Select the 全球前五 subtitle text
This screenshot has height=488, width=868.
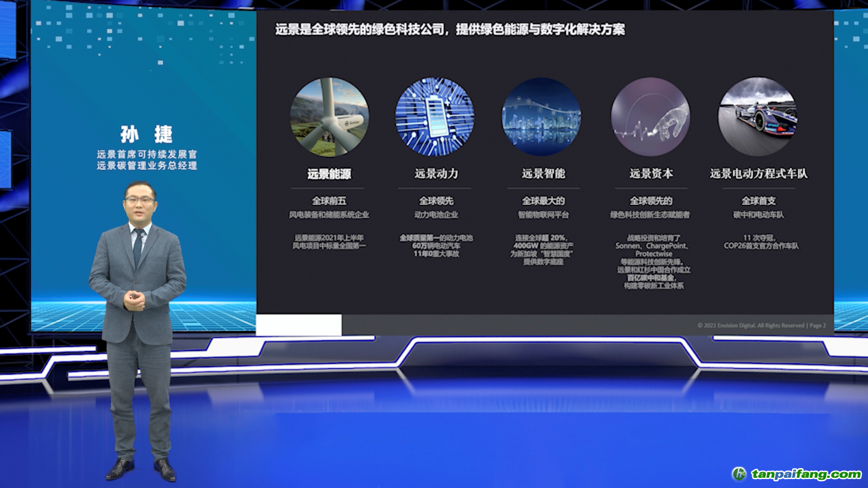coord(329,202)
